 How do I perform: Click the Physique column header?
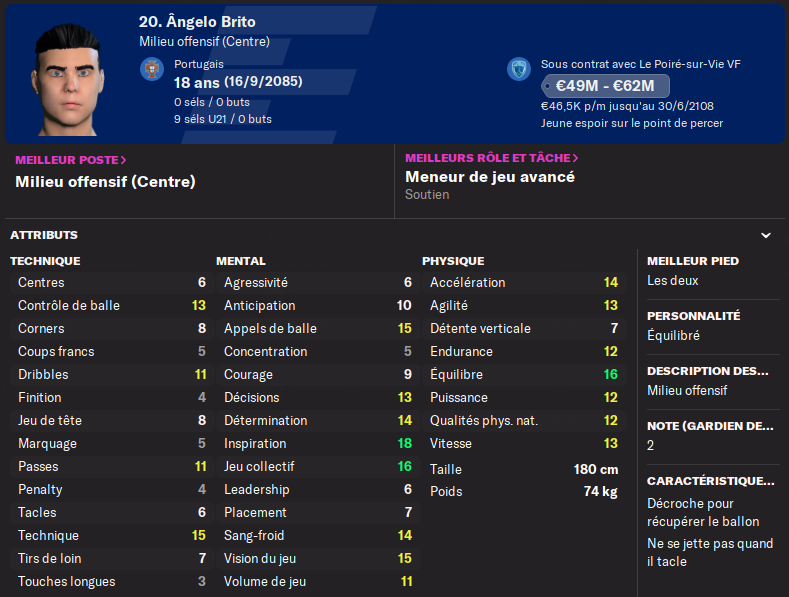click(453, 261)
